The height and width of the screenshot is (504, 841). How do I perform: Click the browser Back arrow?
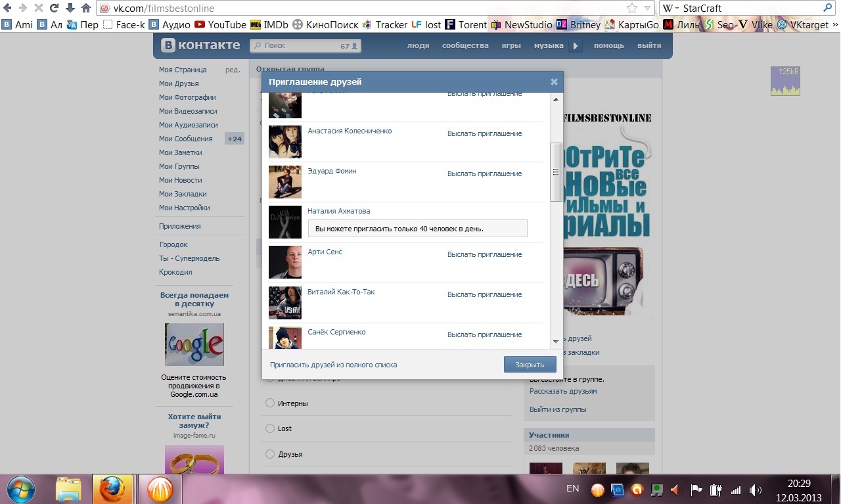7,8
